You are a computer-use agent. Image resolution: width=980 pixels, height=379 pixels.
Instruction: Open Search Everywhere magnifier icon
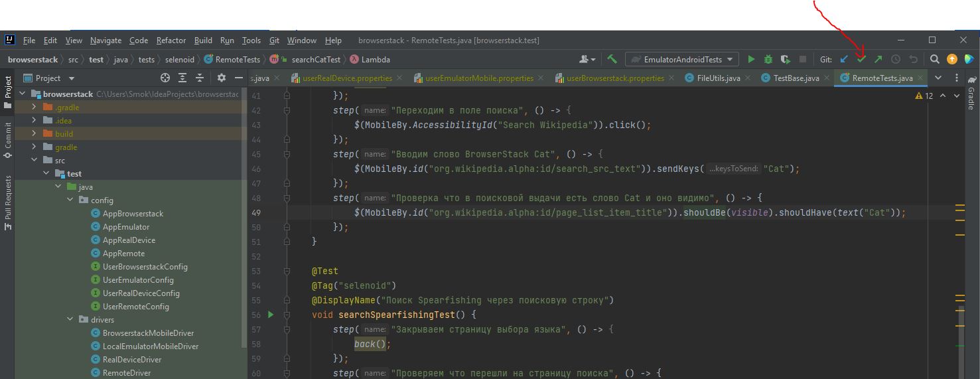[x=934, y=59]
